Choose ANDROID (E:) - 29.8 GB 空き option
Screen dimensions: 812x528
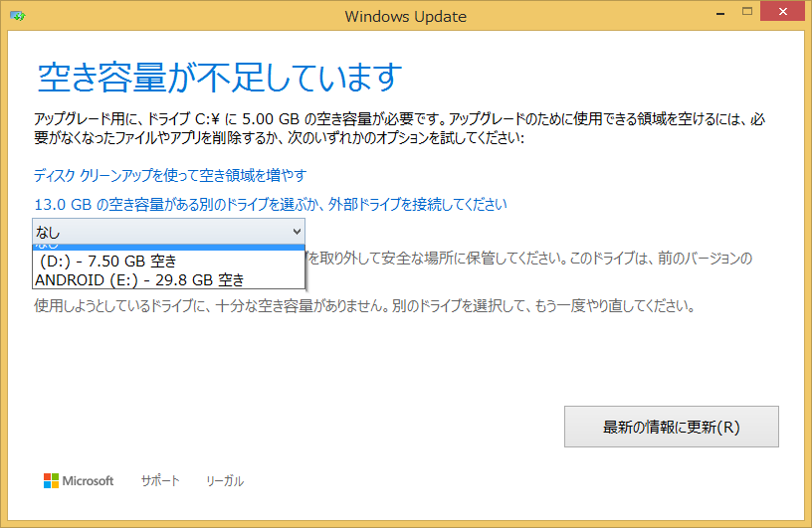coord(168,280)
